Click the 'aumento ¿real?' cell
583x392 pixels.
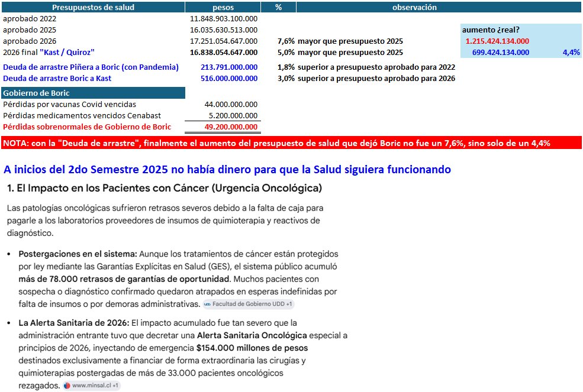(x=491, y=30)
